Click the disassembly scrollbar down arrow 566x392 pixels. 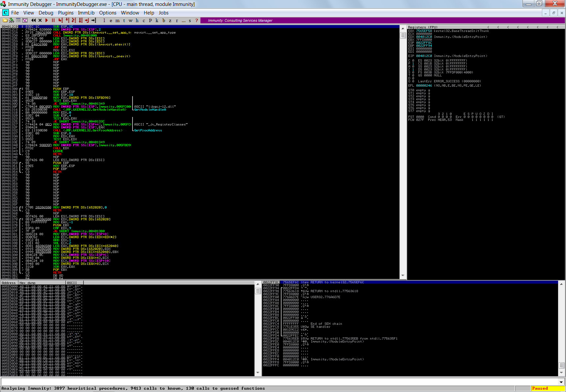(x=403, y=276)
